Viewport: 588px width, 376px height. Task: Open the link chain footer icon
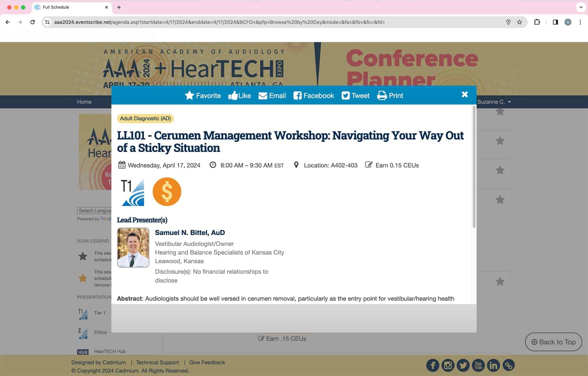pos(508,365)
